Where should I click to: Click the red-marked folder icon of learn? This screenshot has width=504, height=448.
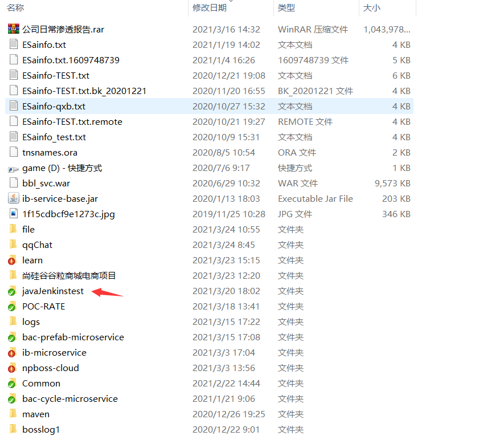point(12,260)
